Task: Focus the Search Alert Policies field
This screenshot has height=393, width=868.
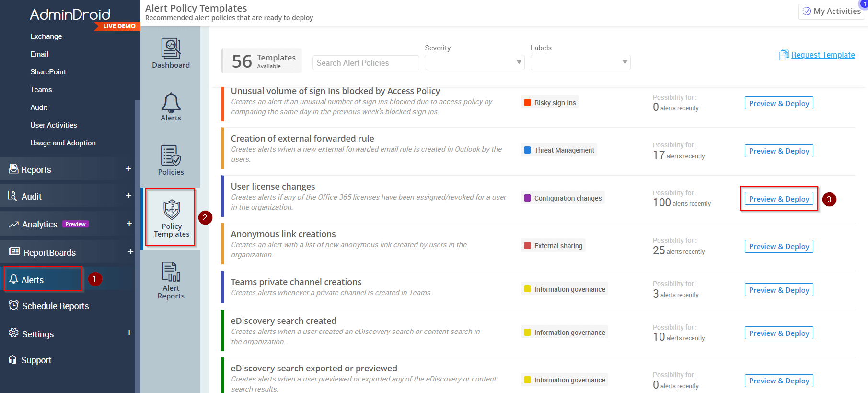Action: [365, 63]
